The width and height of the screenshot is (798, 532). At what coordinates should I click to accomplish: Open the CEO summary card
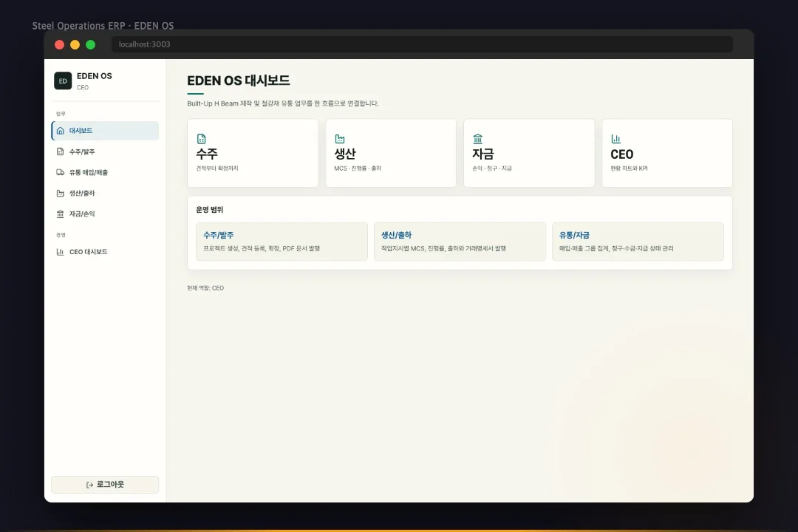[x=667, y=153]
